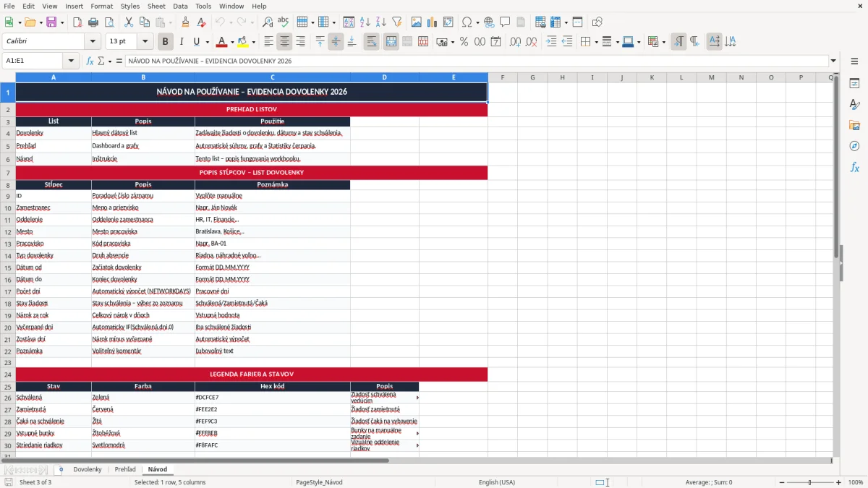Open the Data menu
The width and height of the screenshot is (868, 488).
pyautogui.click(x=180, y=6)
